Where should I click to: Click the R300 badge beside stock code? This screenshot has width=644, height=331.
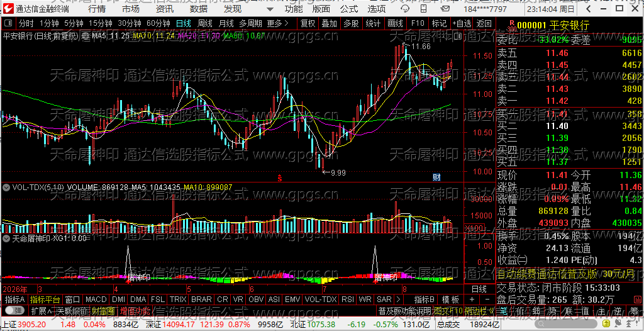coord(511,26)
